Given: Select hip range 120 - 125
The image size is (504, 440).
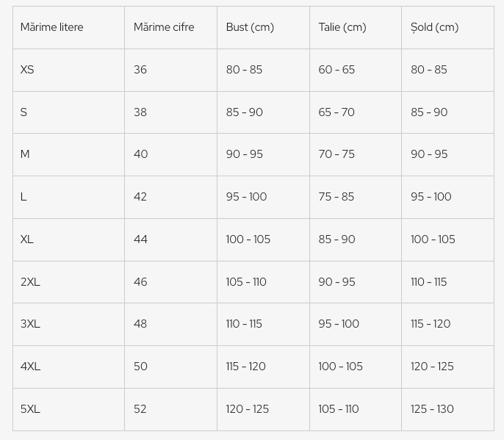Looking at the screenshot, I should (432, 367).
